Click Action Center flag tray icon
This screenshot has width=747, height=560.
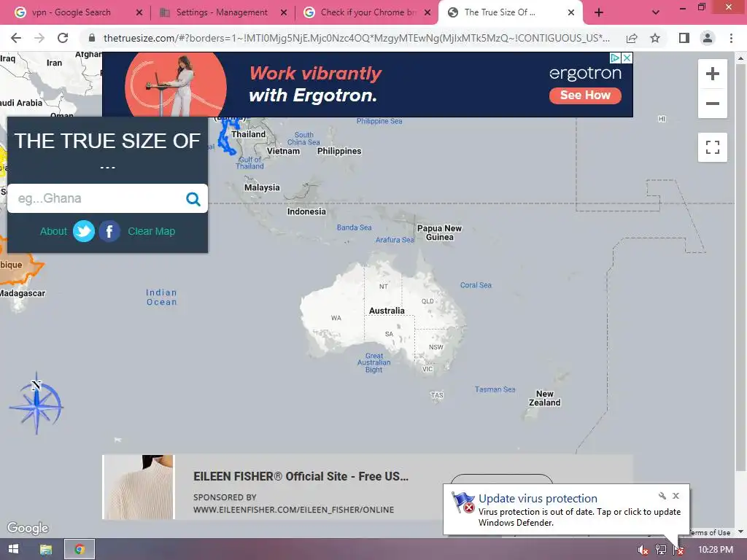(678, 550)
